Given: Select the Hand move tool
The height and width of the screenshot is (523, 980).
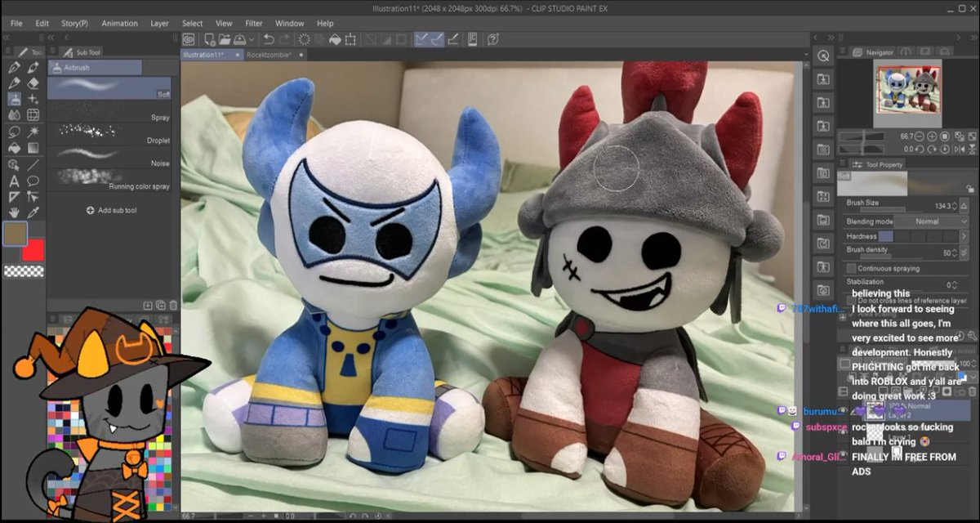Looking at the screenshot, I should 14,213.
